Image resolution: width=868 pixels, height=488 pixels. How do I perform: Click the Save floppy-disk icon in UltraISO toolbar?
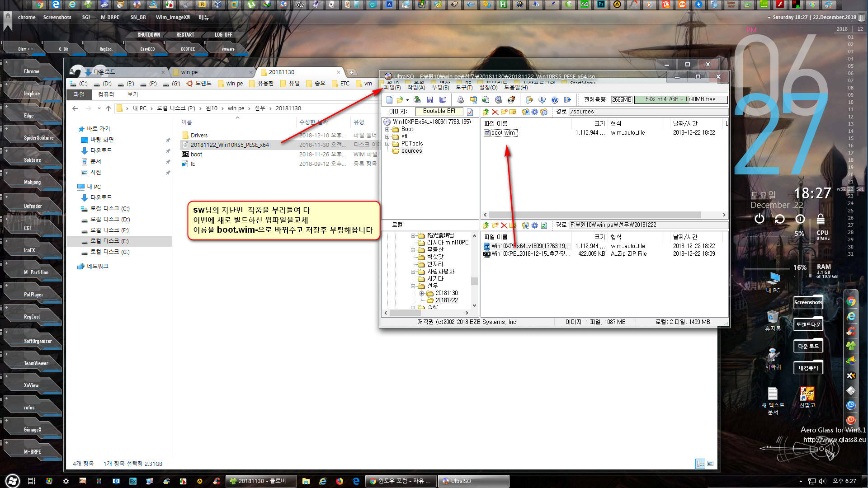430,99
